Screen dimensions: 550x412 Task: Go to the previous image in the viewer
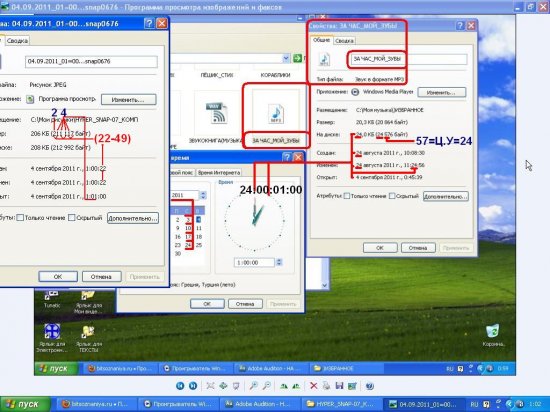pos(180,386)
